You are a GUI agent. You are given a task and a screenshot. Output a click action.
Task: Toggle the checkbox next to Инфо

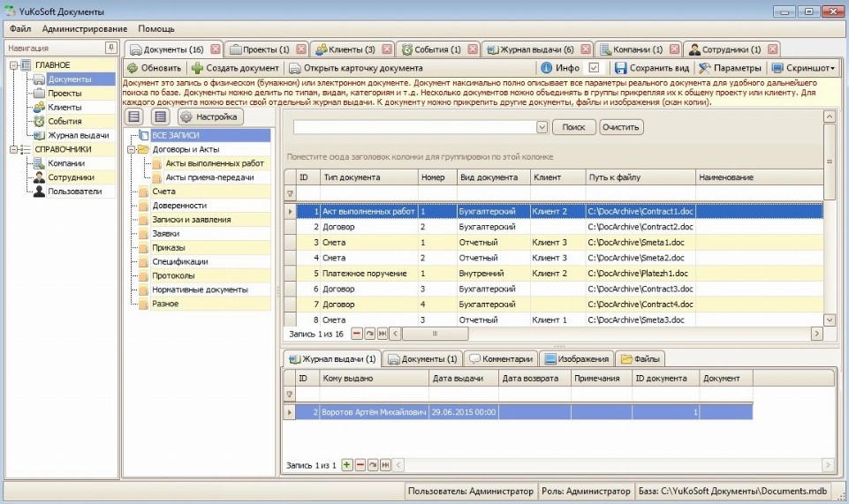(594, 68)
